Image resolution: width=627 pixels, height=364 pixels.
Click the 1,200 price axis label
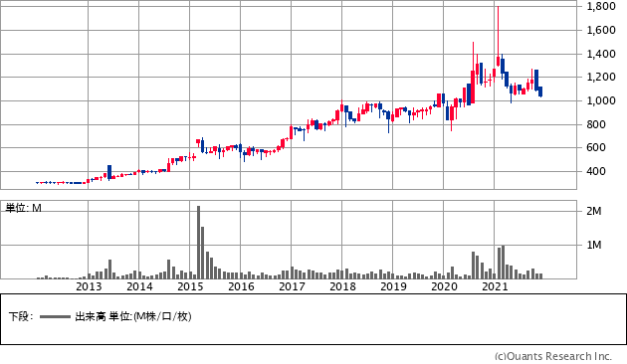click(601, 77)
